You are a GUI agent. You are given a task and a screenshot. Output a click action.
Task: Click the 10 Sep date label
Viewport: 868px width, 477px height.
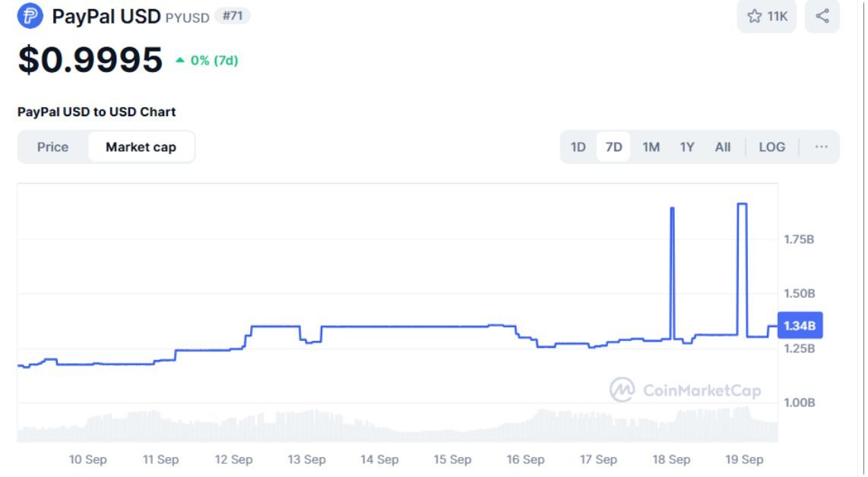coord(87,460)
